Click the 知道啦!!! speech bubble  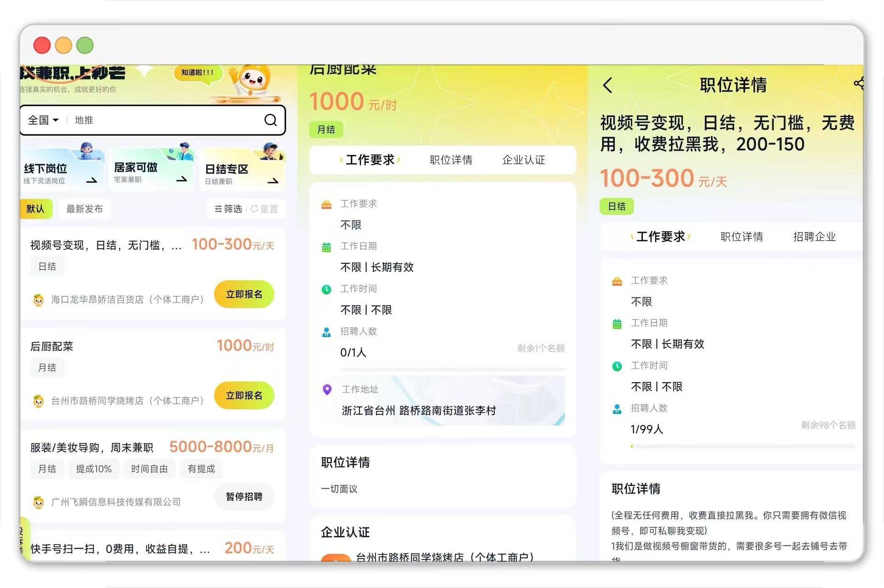(x=197, y=73)
